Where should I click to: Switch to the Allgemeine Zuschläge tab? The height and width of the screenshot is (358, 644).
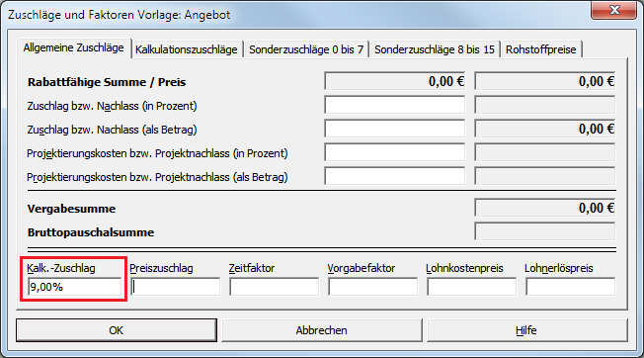(73, 48)
